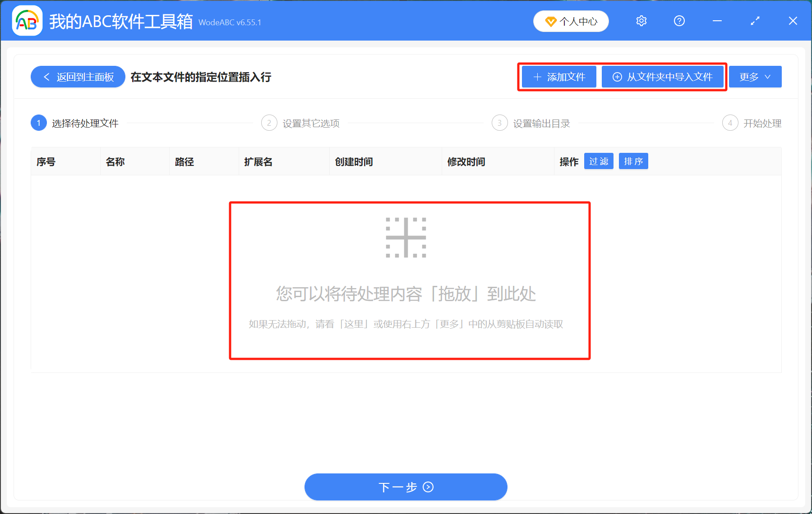Open settings with the gear icon
This screenshot has height=514, width=812.
(x=641, y=21)
